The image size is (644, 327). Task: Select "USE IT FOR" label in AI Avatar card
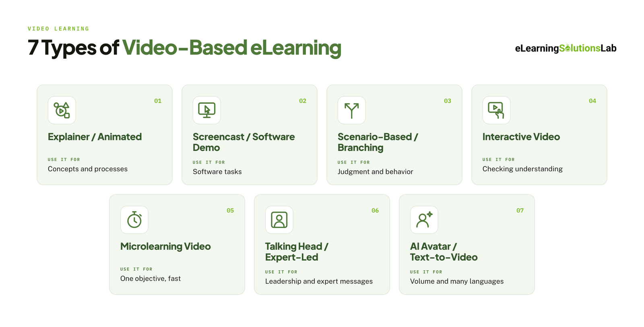426,272
